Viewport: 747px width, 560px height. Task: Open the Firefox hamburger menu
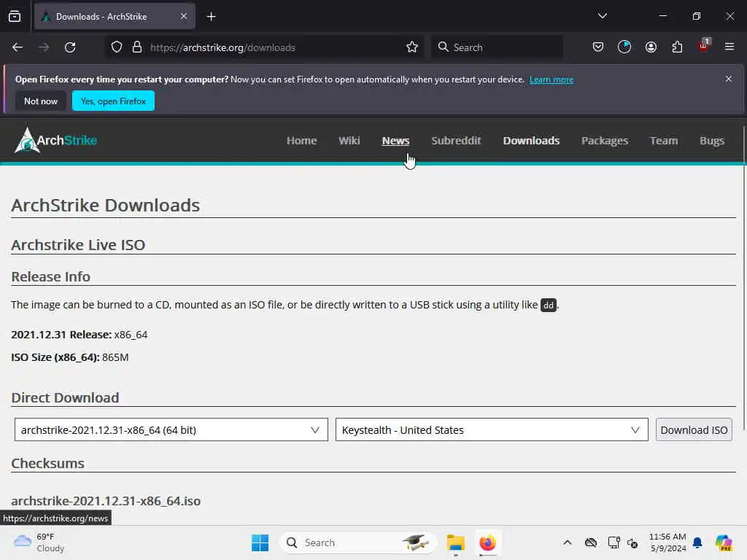tap(729, 47)
